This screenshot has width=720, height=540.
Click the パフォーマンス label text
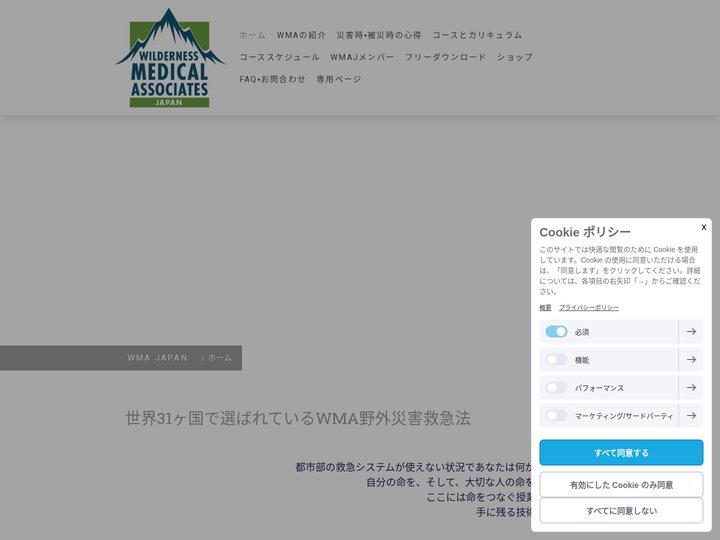[599, 388]
